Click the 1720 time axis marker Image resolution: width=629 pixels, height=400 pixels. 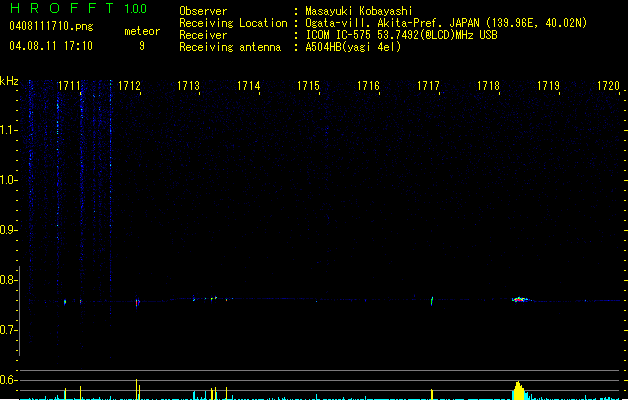(x=609, y=86)
